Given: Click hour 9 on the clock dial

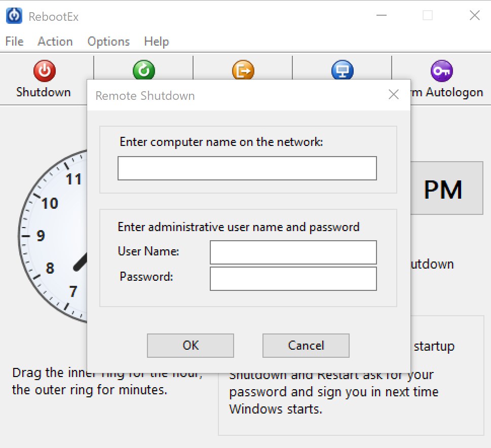Looking at the screenshot, I should (x=41, y=236).
